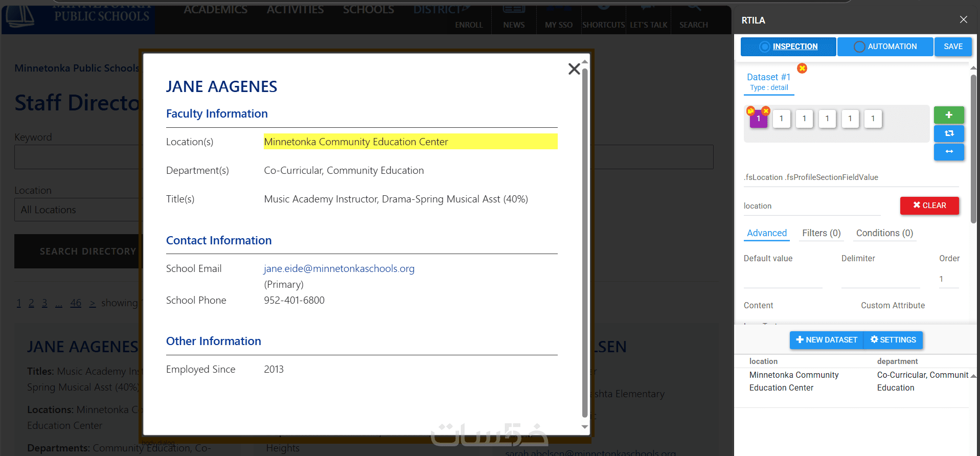980x456 pixels.
Task: Click the profile dialog vertical scrollbar
Action: click(585, 243)
